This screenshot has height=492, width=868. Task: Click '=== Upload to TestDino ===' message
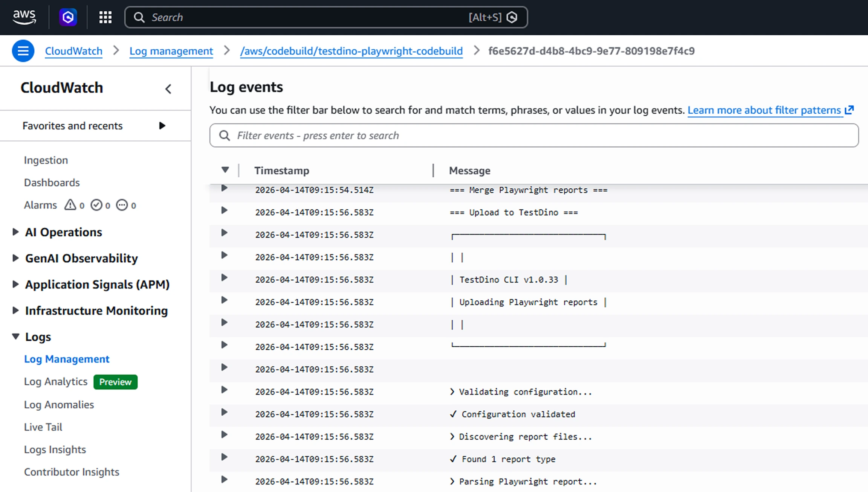514,212
